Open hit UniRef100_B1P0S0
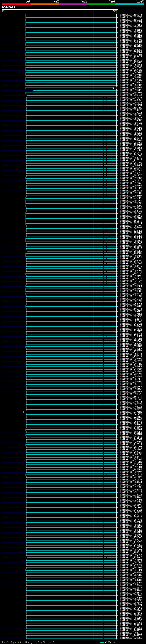 pyautogui.click(x=131, y=17)
